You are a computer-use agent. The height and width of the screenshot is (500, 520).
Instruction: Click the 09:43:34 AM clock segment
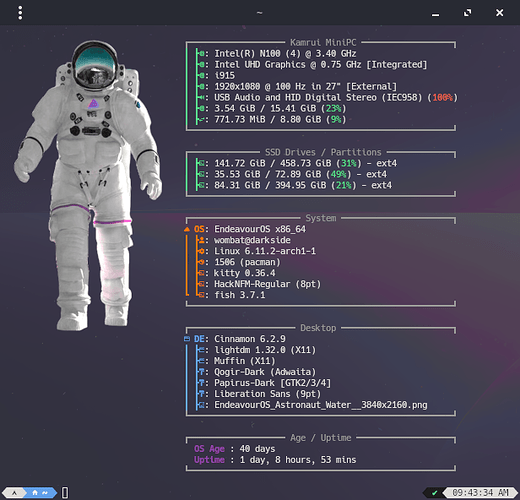[480, 492]
